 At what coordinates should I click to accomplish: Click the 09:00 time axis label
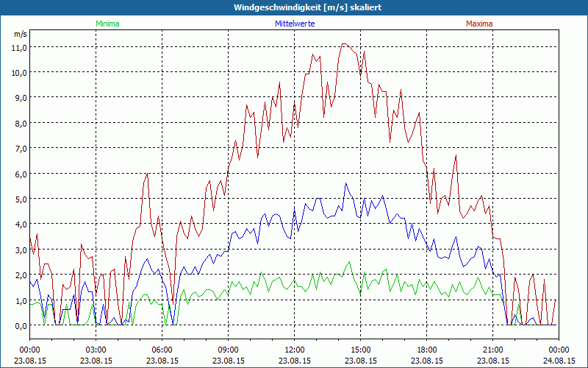click(228, 350)
